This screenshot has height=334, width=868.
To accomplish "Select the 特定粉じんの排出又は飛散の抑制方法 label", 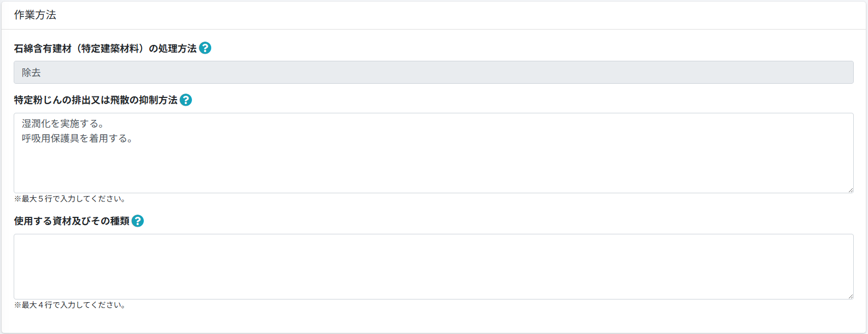I will [96, 100].
